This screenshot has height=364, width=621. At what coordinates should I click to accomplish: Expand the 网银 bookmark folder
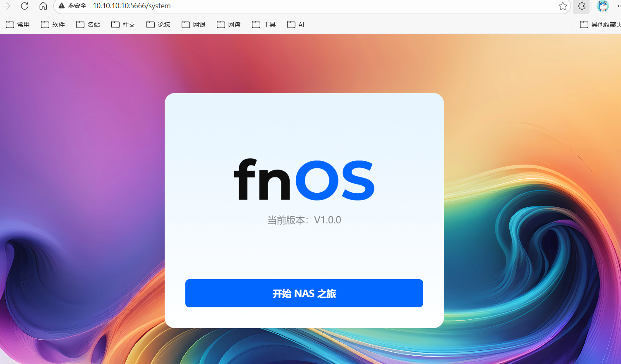coord(194,24)
